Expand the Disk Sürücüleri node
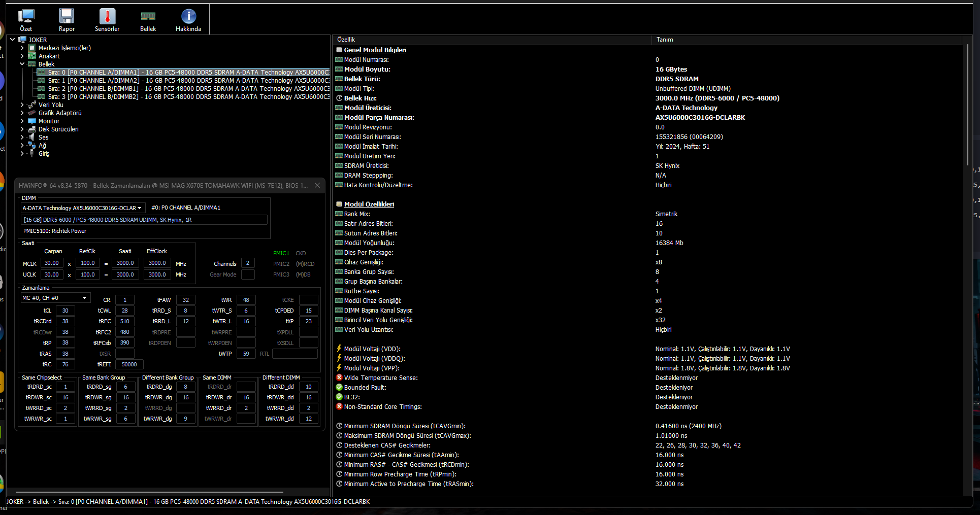 22,129
